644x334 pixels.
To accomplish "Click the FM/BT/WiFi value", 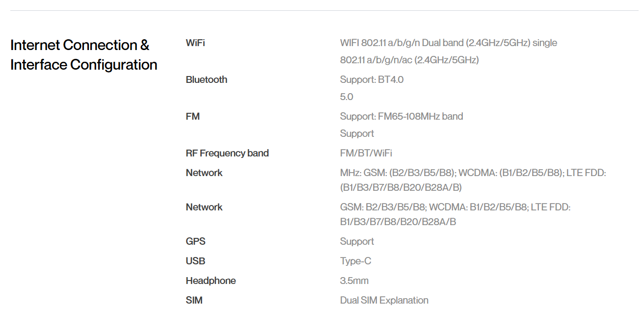I will 366,153.
